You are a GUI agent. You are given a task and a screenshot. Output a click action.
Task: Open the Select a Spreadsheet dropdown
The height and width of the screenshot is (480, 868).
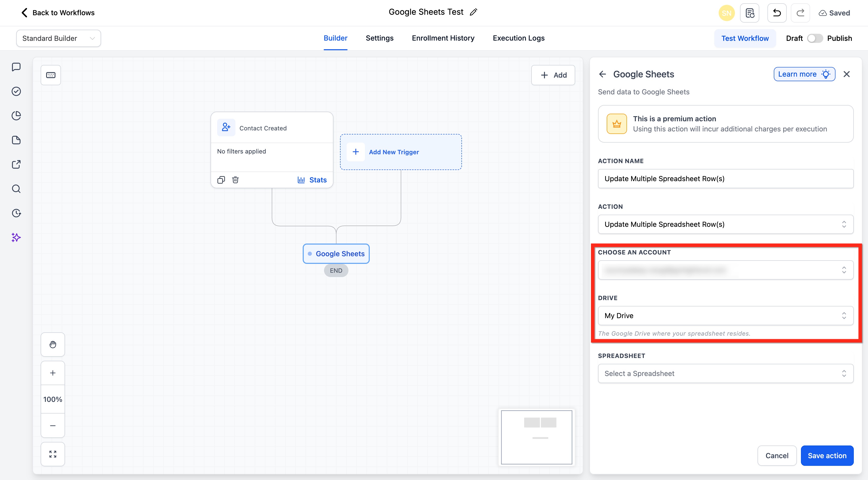726,373
